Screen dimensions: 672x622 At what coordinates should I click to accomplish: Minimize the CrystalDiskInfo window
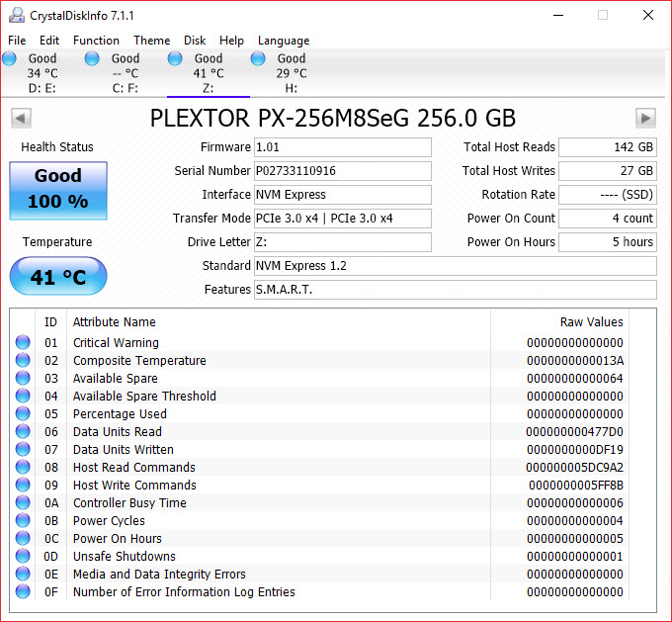point(558,15)
